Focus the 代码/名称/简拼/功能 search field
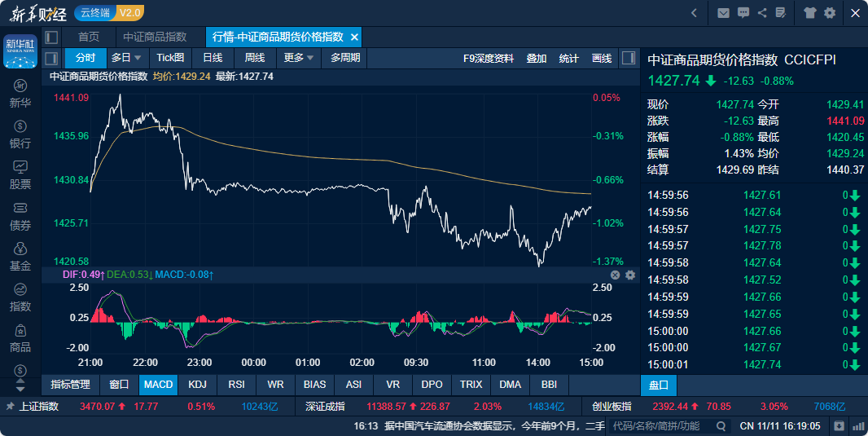This screenshot has height=436, width=868. click(x=663, y=425)
